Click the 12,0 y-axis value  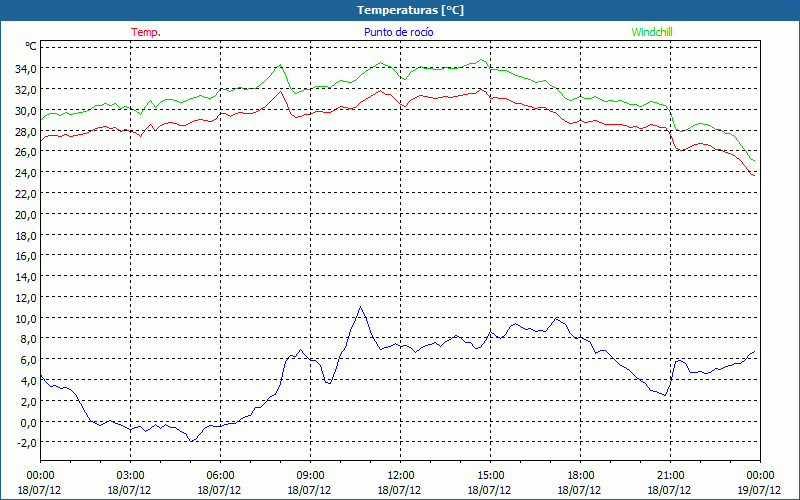coord(26,298)
